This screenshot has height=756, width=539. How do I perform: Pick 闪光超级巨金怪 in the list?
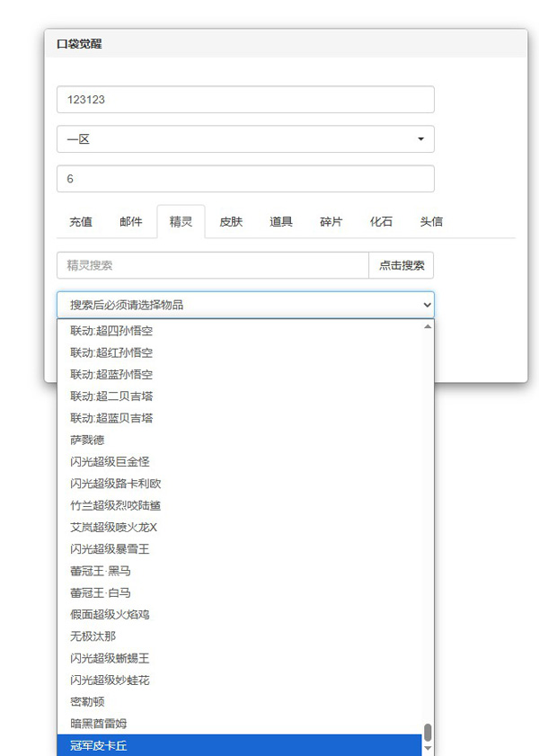point(239,461)
